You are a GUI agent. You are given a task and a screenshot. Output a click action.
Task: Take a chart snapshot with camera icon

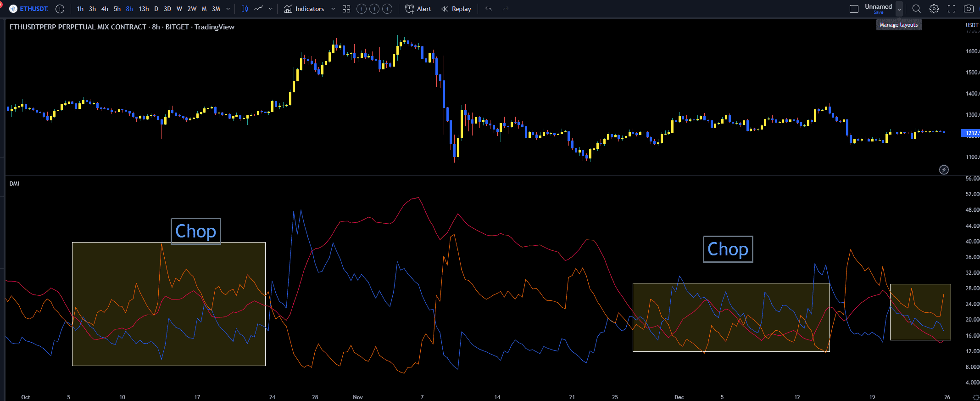[969, 9]
